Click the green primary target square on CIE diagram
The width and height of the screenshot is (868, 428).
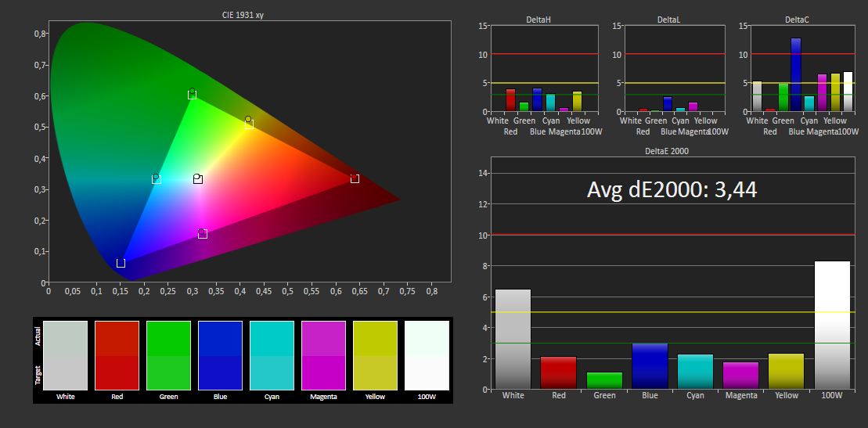click(192, 95)
